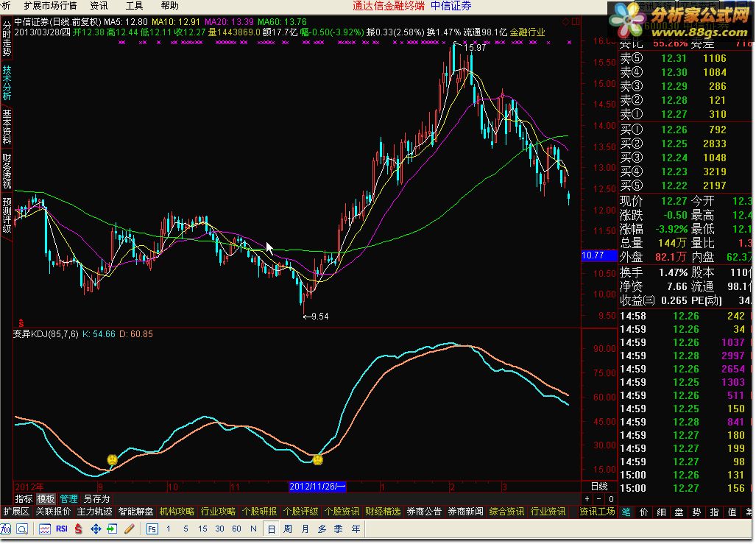The image size is (756, 544).
Task: Select the multi-period (多) button
Action: [322, 529]
